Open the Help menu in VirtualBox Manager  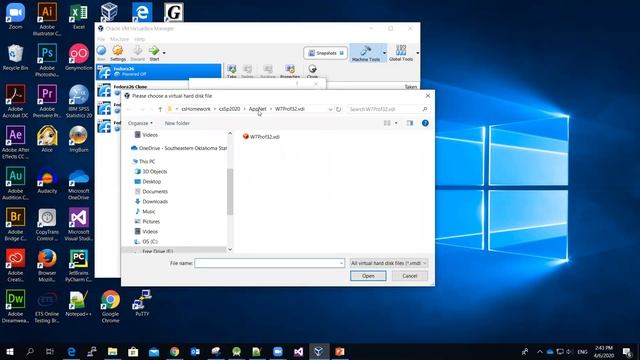click(x=140, y=39)
